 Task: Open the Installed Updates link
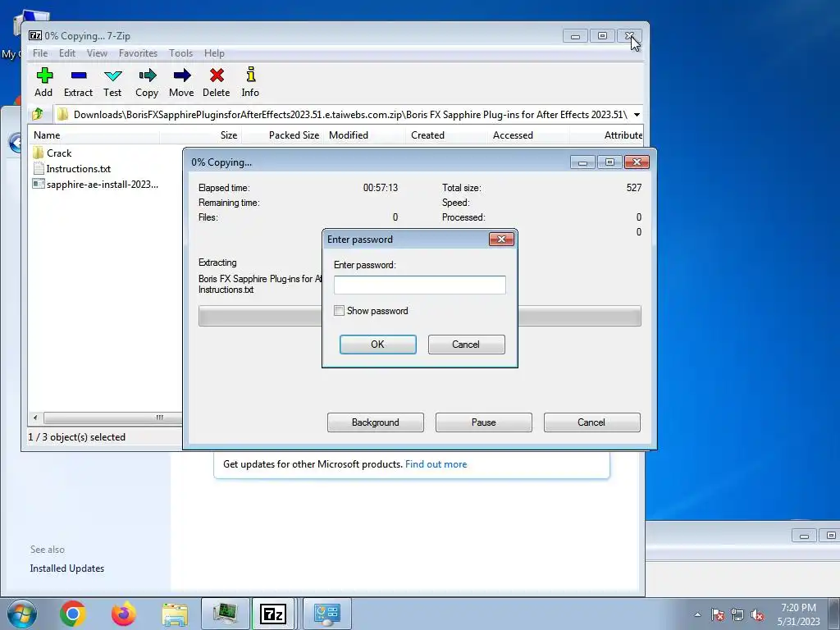click(67, 568)
